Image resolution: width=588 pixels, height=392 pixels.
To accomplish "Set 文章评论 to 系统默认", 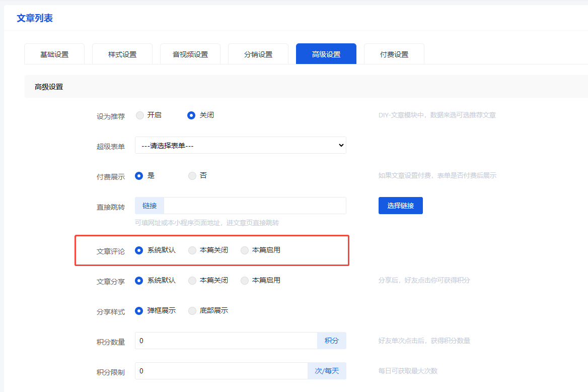I will click(139, 250).
